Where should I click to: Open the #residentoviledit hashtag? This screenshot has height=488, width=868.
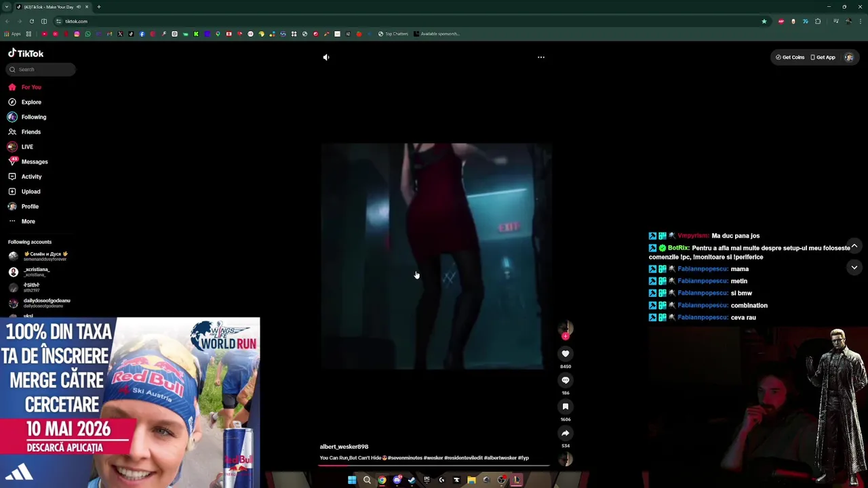click(463, 458)
